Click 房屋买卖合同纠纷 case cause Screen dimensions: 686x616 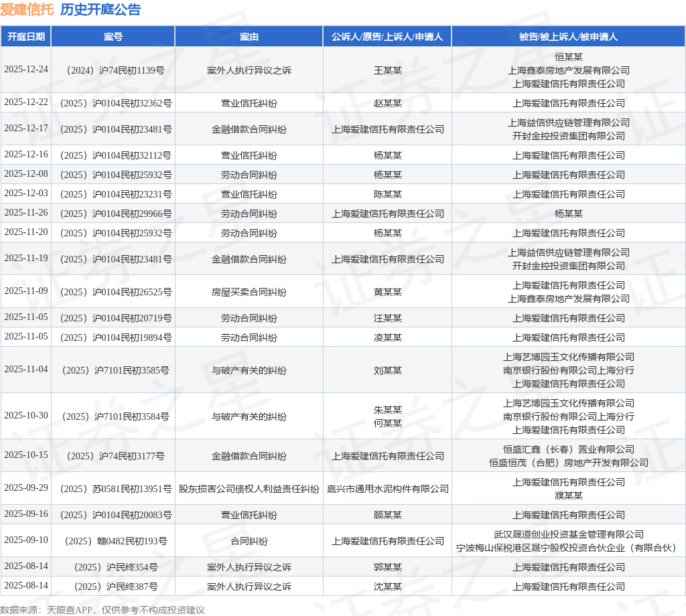(249, 292)
